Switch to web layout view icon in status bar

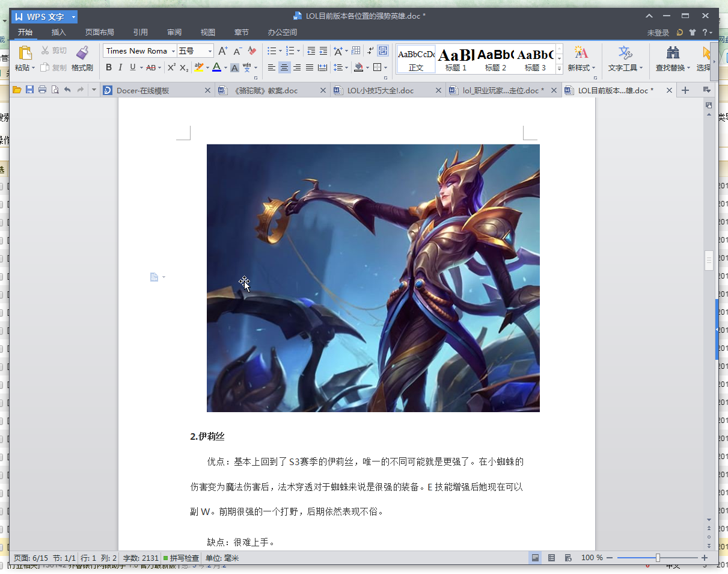pos(568,558)
